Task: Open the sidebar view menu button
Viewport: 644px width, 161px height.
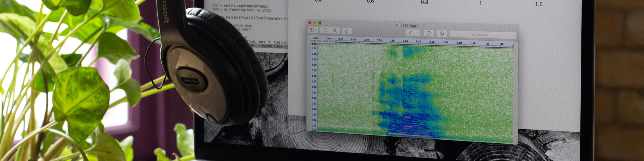Action: [x=314, y=30]
